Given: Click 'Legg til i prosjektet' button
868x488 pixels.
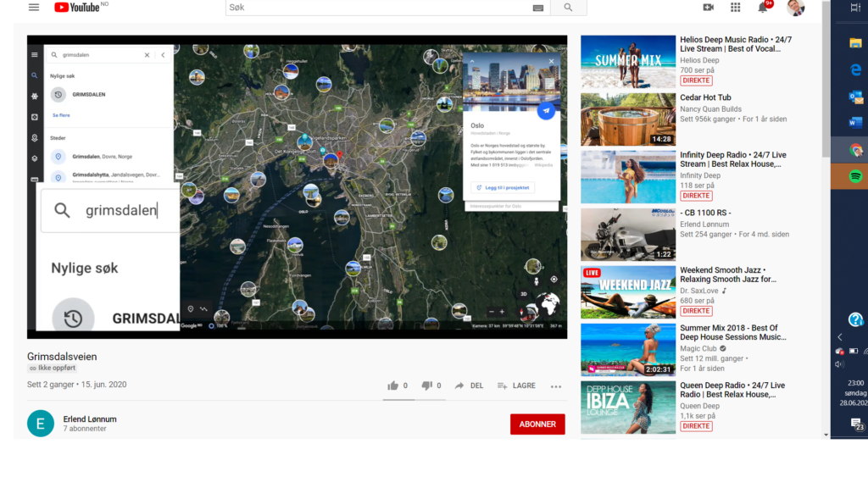Looking at the screenshot, I should coord(503,187).
